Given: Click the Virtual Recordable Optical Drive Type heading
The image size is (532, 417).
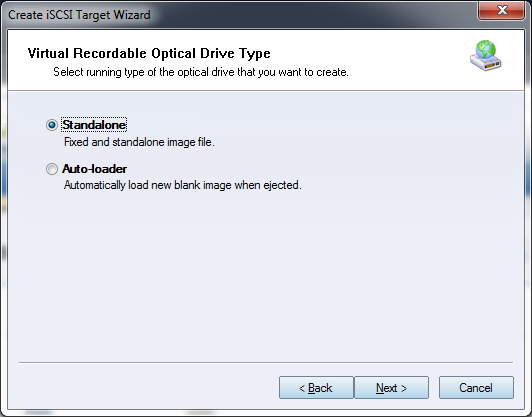Looking at the screenshot, I should (149, 53).
